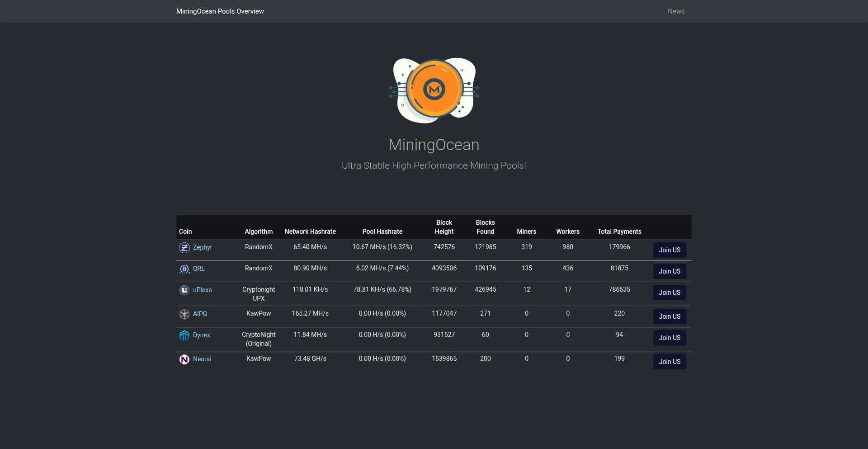Click uPlexa block height 1979767
The width and height of the screenshot is (868, 449).
coord(444,289)
